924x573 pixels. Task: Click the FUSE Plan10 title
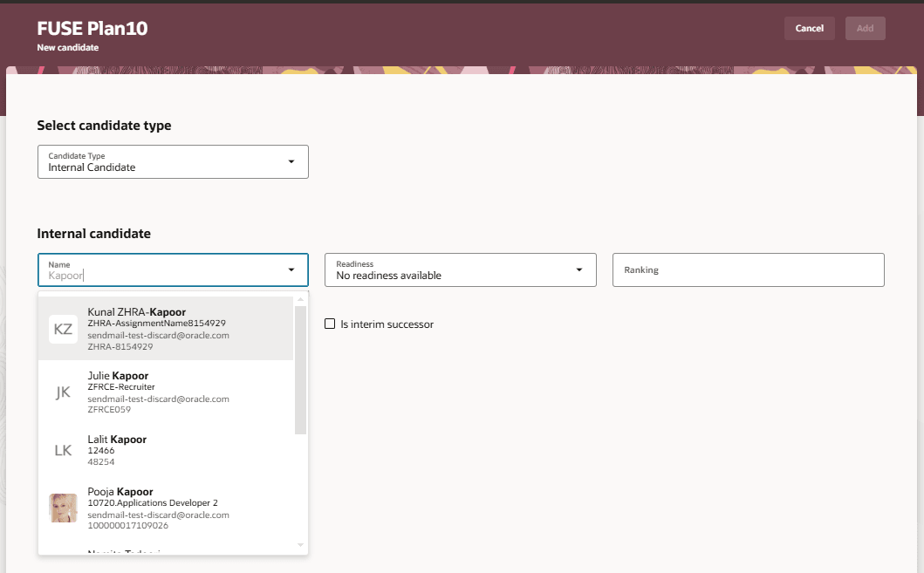(92, 28)
